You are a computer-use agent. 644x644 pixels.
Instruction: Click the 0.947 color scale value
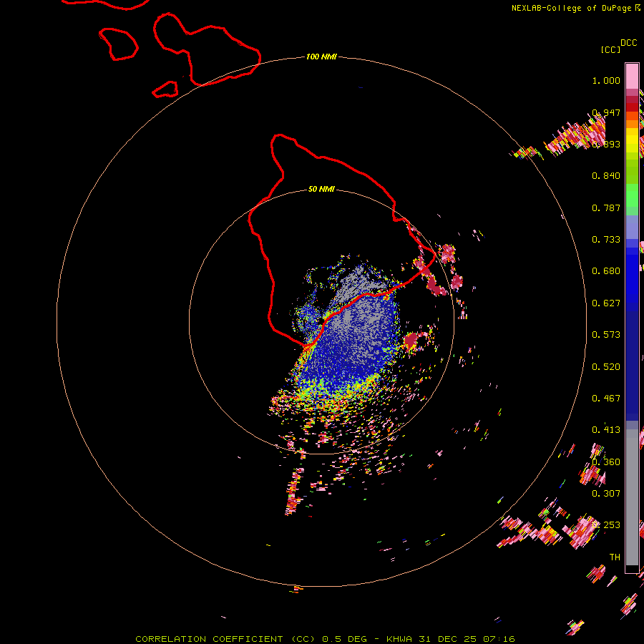606,112
